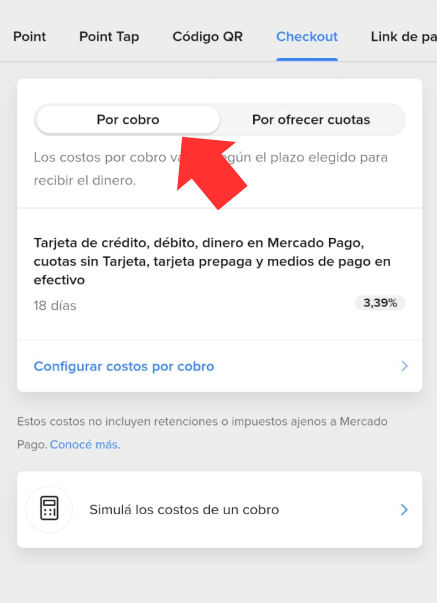The width and height of the screenshot is (437, 603).
Task: Follow the Conocé más link
Action: pyautogui.click(x=85, y=445)
